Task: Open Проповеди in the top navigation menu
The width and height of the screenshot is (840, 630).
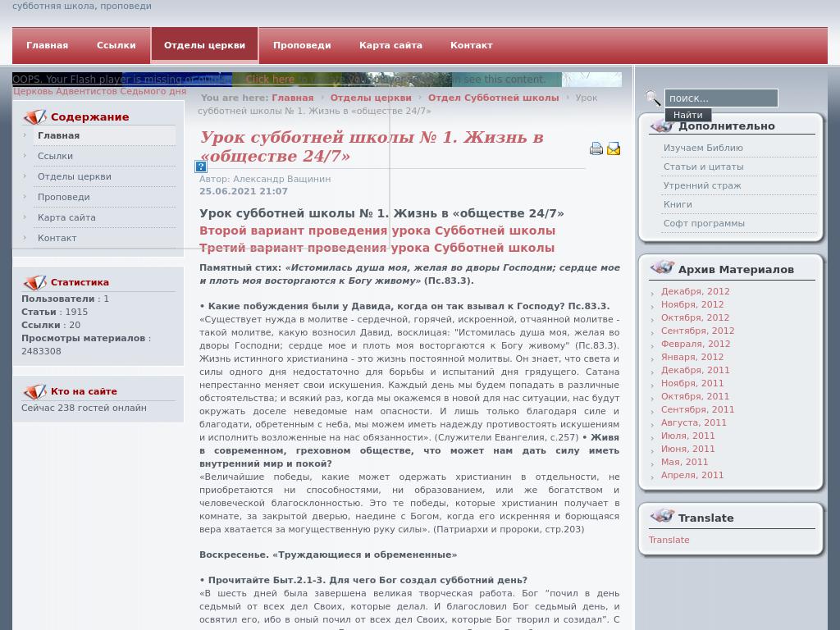Action: (x=302, y=45)
